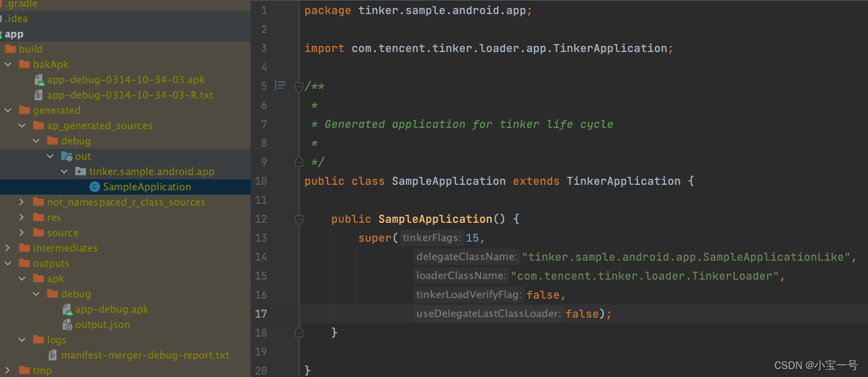868x377 pixels.
Task: Click fold end marker at line 9
Action: pos(299,162)
